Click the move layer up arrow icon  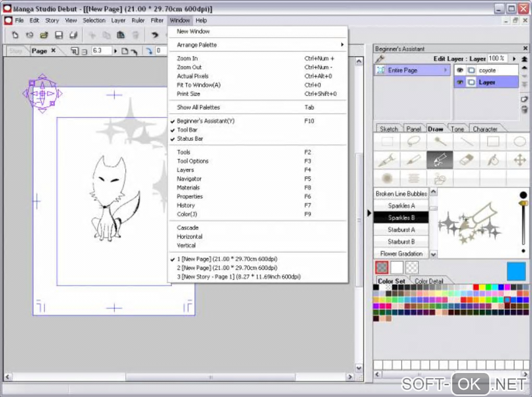tap(524, 68)
